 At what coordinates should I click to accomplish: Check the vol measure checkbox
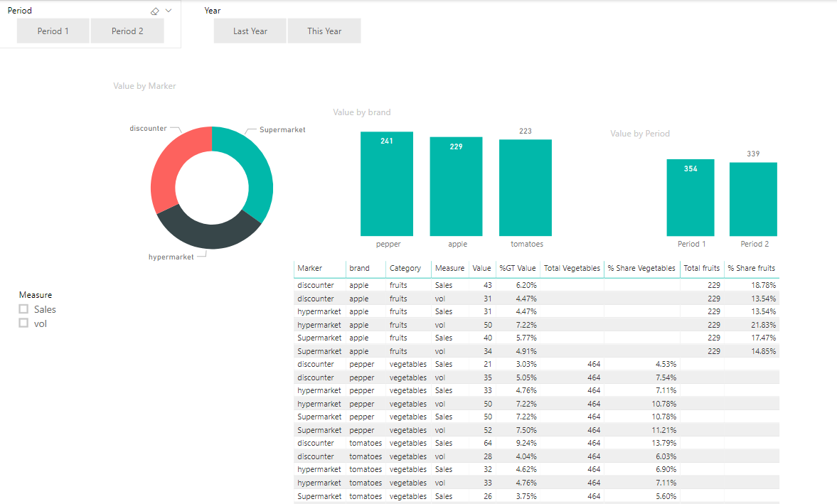[x=23, y=323]
